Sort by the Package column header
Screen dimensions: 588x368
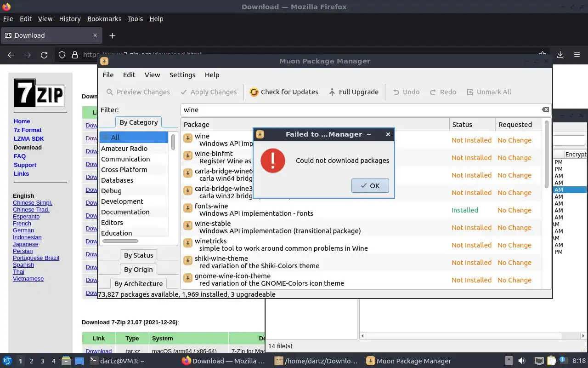click(x=316, y=125)
